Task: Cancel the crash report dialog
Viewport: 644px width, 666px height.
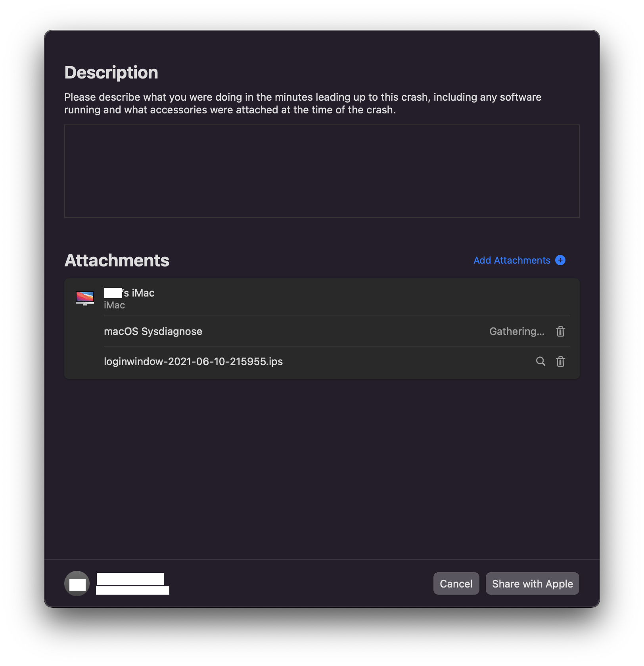Action: pos(456,584)
